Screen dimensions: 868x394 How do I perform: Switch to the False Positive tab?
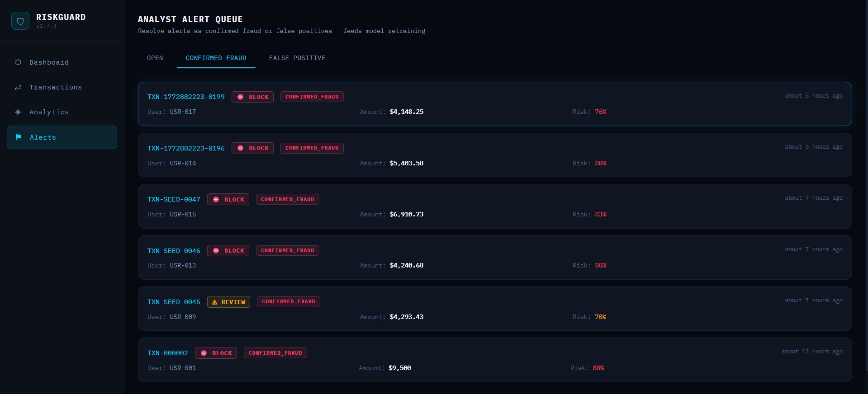coord(297,58)
